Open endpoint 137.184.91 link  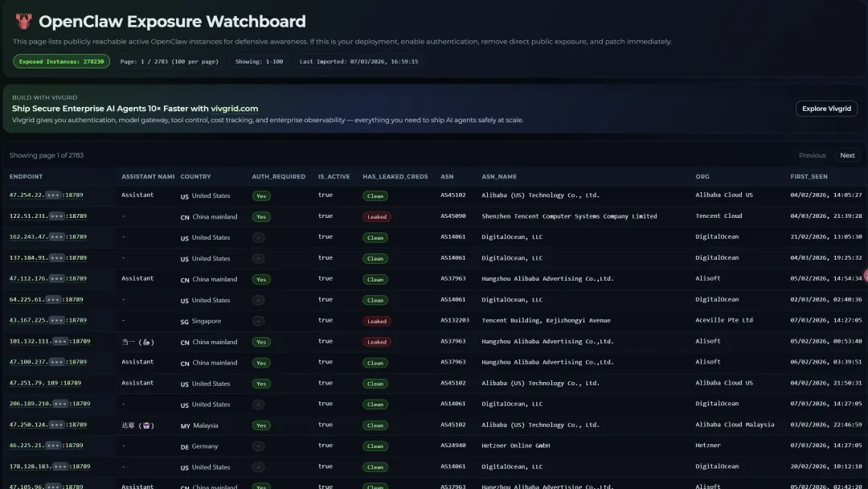pyautogui.click(x=47, y=257)
